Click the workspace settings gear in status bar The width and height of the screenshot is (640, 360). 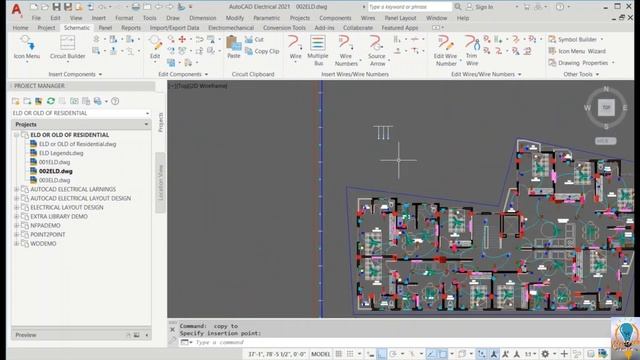point(545,354)
